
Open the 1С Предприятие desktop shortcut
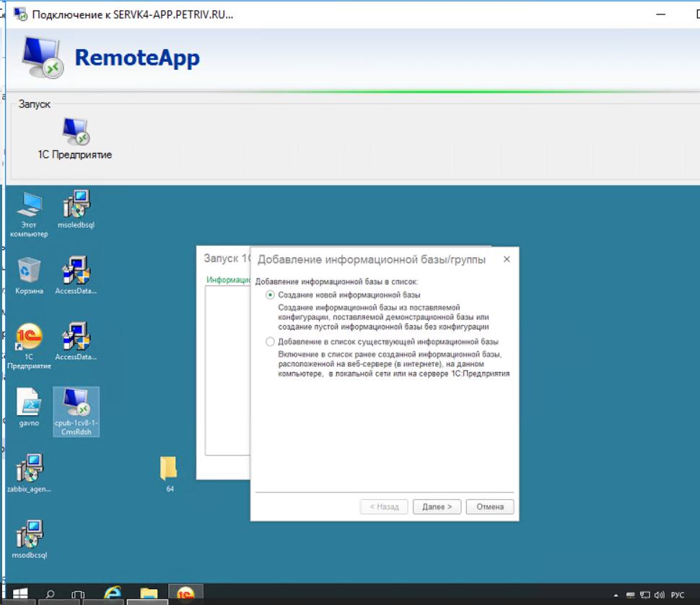click(x=30, y=346)
